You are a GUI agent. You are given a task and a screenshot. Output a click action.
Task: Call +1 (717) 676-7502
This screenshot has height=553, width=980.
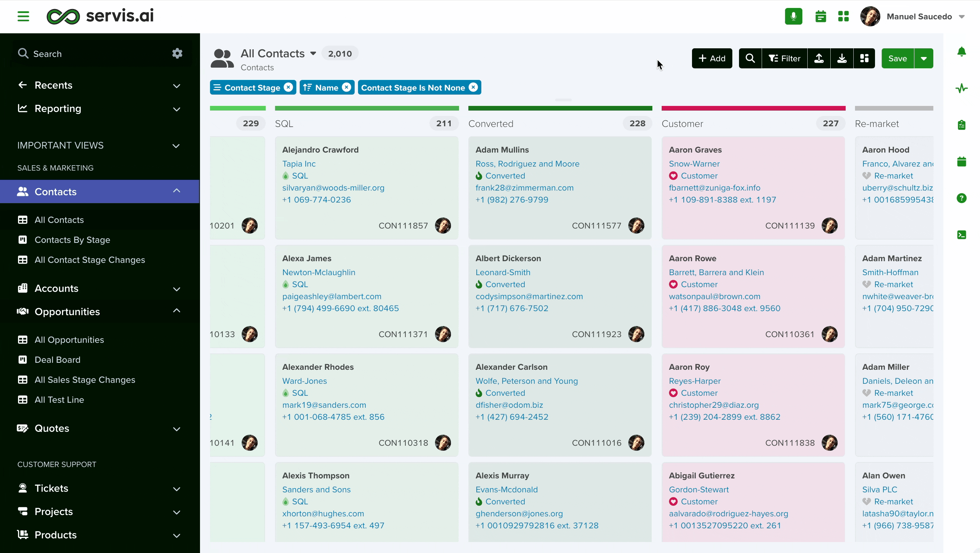click(512, 308)
